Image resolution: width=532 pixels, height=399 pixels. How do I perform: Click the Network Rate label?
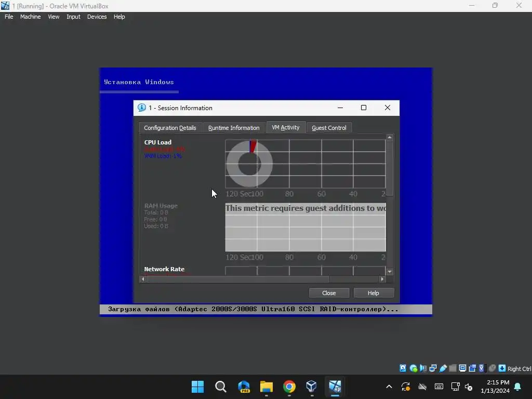(x=164, y=269)
